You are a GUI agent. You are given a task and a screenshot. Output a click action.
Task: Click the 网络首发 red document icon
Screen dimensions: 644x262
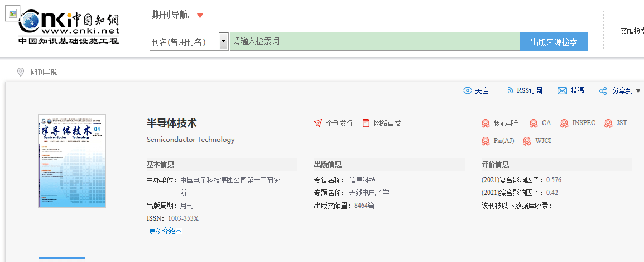point(366,122)
